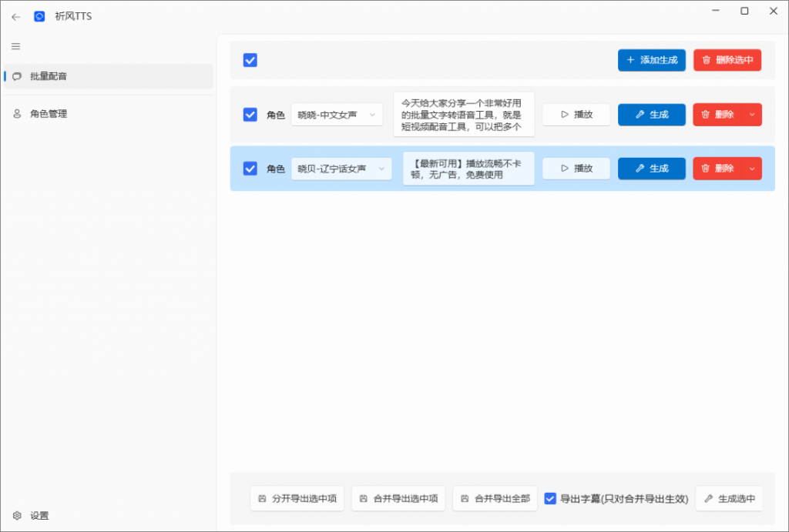The image size is (789, 532).
Task: Click the 祈风TTS app logo icon
Action: [39, 15]
